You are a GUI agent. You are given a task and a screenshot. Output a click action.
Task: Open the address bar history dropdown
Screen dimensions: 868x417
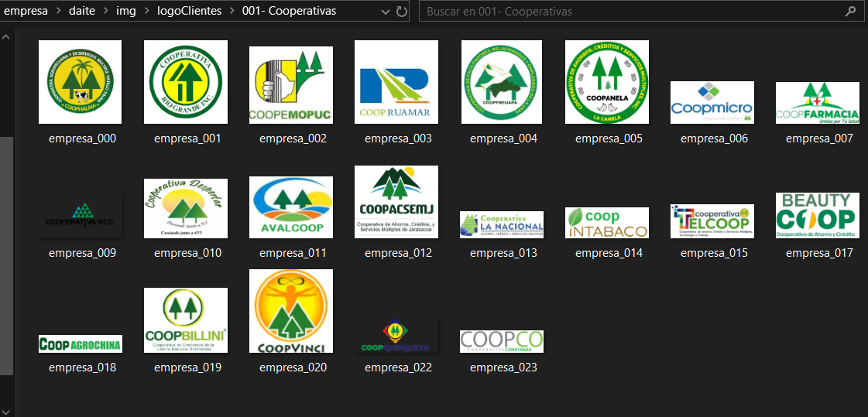pos(386,12)
